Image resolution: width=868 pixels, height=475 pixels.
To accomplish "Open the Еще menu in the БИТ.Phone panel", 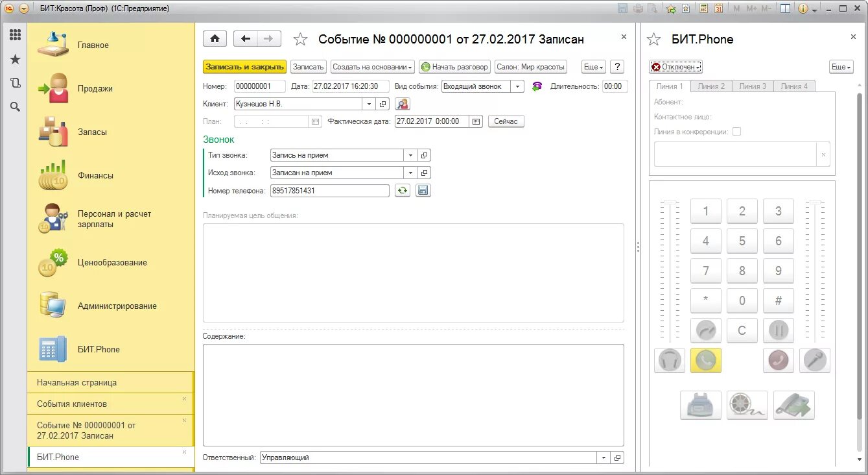I will coord(841,67).
